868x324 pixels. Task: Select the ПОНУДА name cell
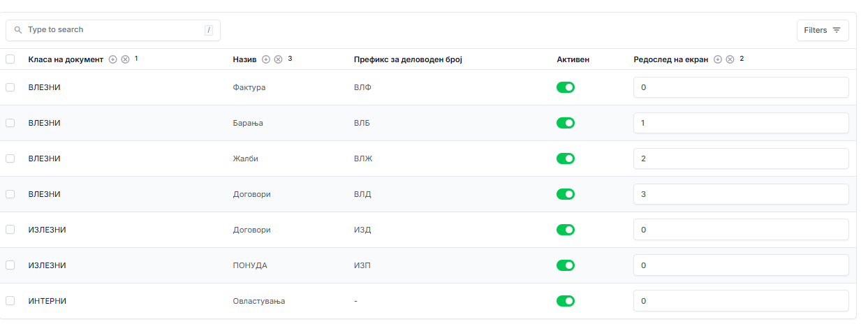tap(249, 265)
